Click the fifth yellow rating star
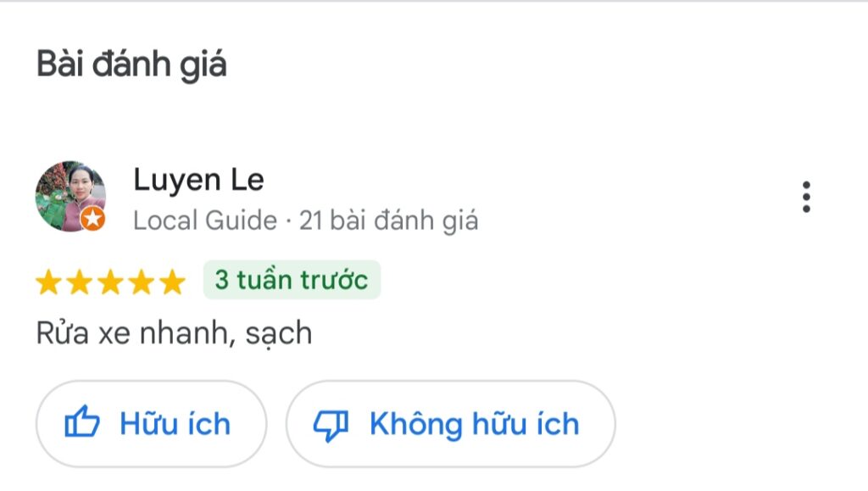The width and height of the screenshot is (868, 491). 172,282
